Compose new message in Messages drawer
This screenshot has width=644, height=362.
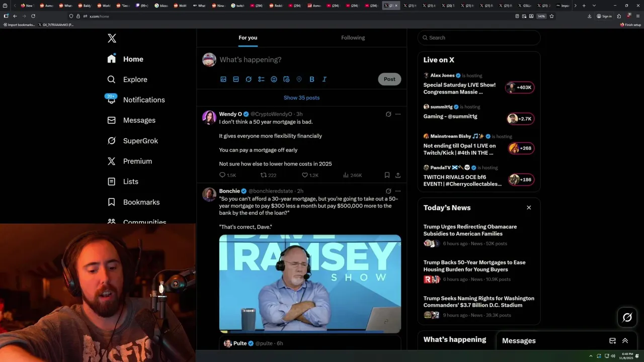pos(612,341)
